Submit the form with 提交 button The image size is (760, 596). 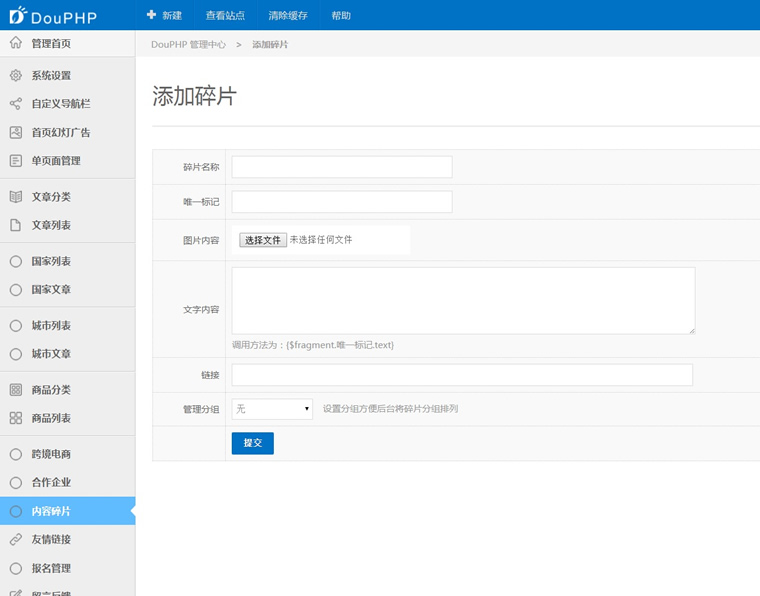[253, 443]
